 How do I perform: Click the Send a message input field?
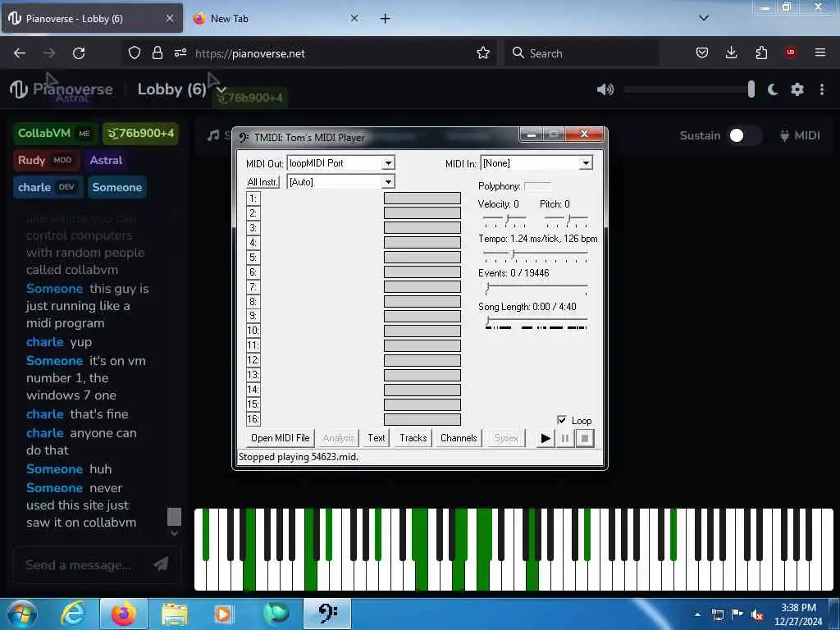(x=80, y=564)
